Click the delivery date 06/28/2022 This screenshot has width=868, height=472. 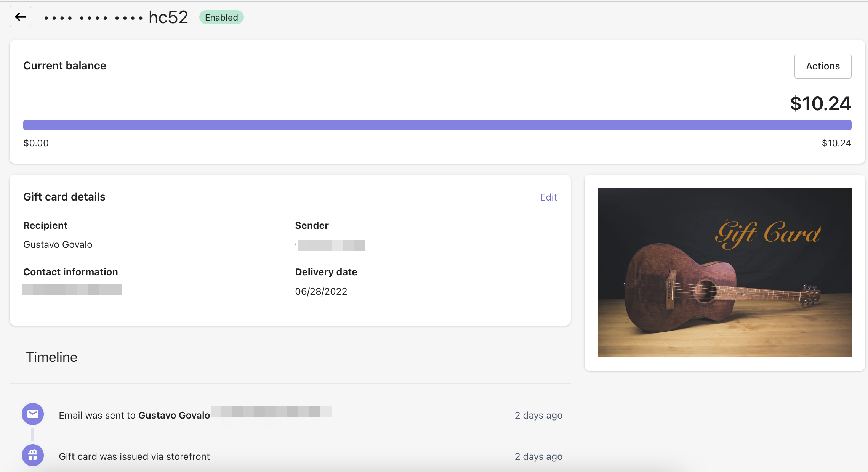click(x=321, y=291)
